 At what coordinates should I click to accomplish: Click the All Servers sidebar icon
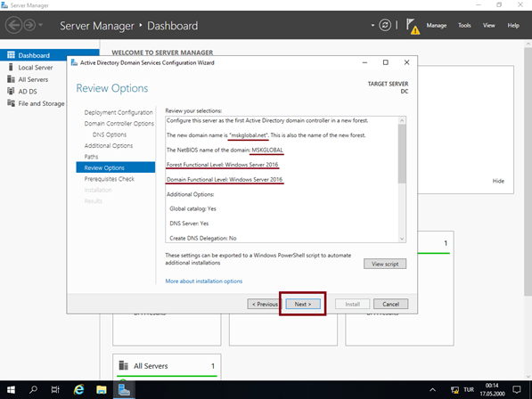click(x=11, y=79)
